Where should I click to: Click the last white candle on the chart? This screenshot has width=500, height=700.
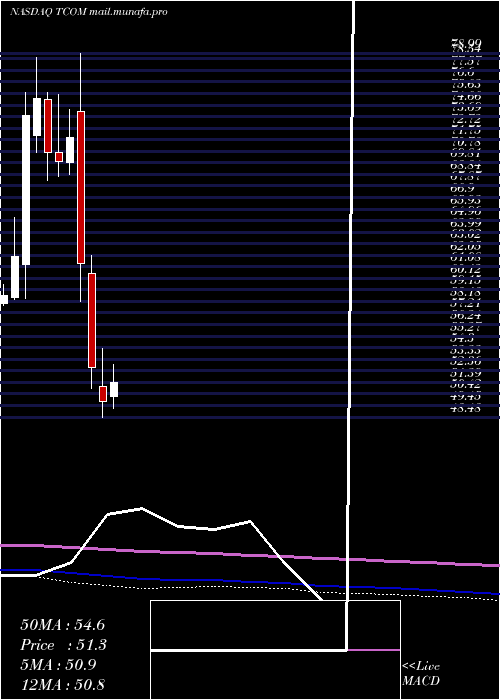click(114, 389)
